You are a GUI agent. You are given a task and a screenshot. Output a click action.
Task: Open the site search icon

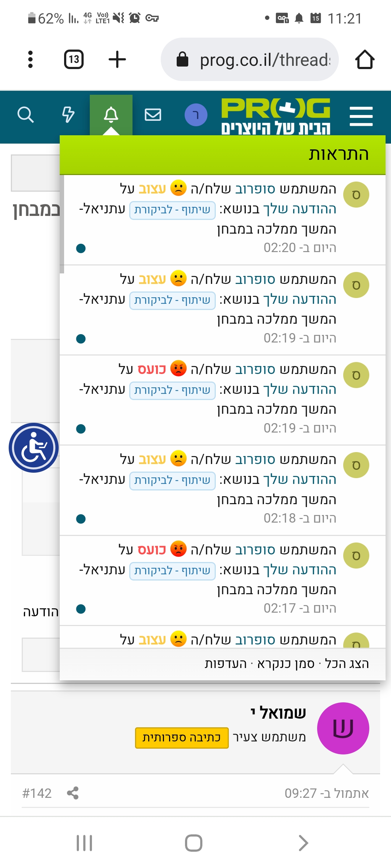click(26, 115)
